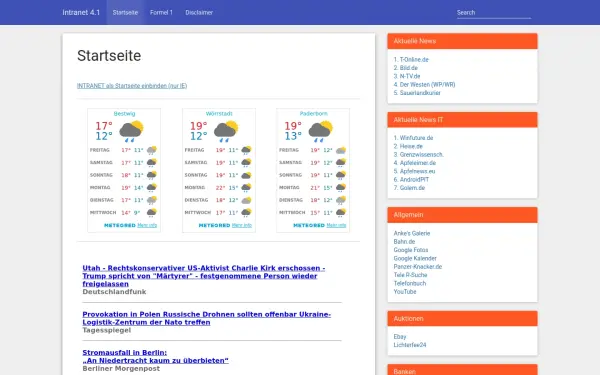
Task: Open Heise.de IT news link
Action: (x=411, y=147)
